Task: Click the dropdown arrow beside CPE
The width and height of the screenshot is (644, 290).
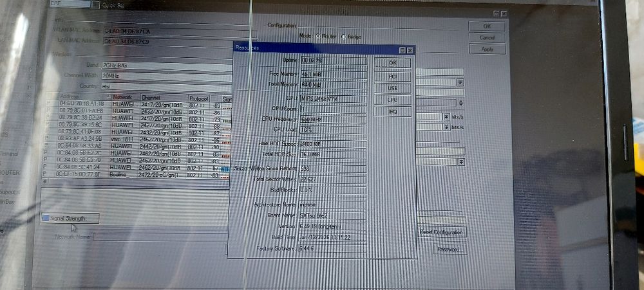Action: 95,4
